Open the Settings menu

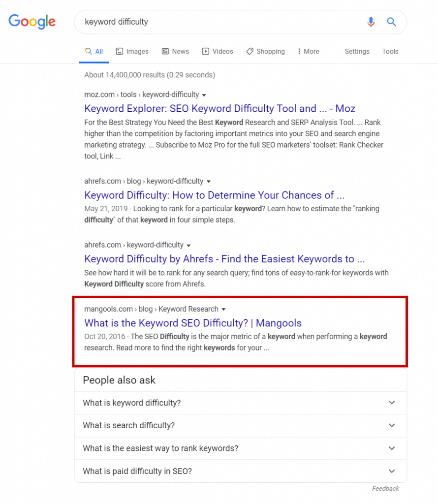tap(357, 51)
